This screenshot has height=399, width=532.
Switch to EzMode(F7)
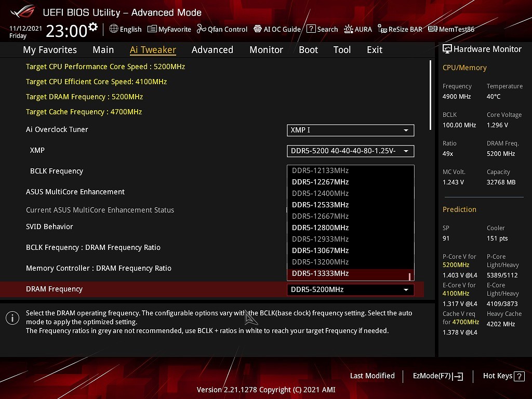[x=437, y=376]
